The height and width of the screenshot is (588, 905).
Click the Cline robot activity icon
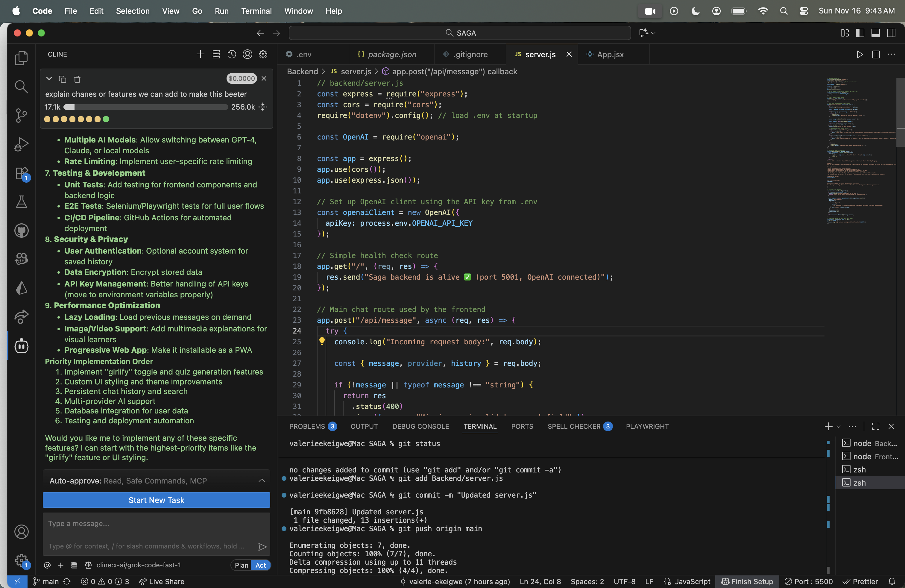[21, 346]
